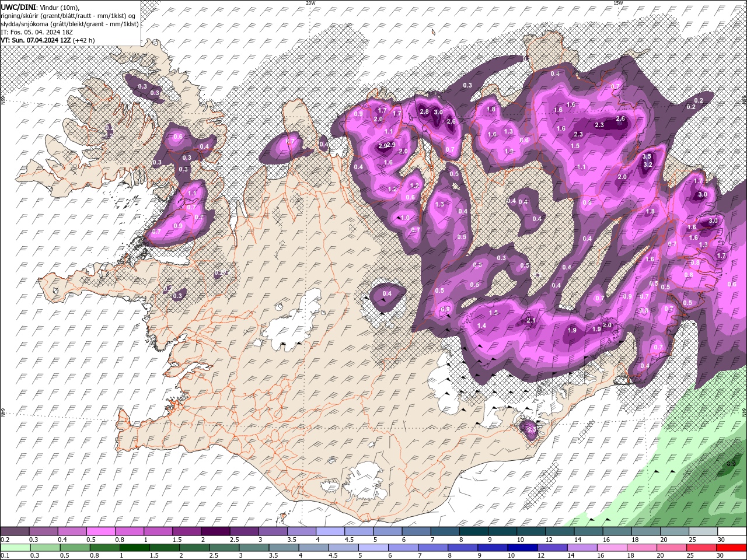Viewport: 747px width, 560px height.
Task: Click the 'rigning/skúrir' legend description line
Action: (x=68, y=15)
